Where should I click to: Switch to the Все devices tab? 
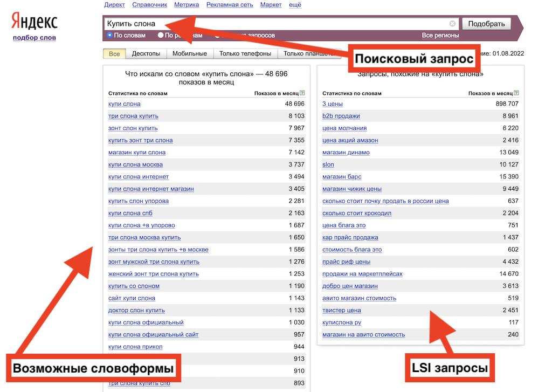(114, 53)
